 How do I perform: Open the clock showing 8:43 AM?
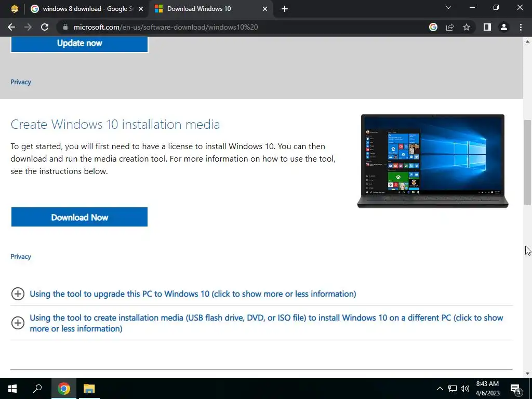(x=487, y=389)
